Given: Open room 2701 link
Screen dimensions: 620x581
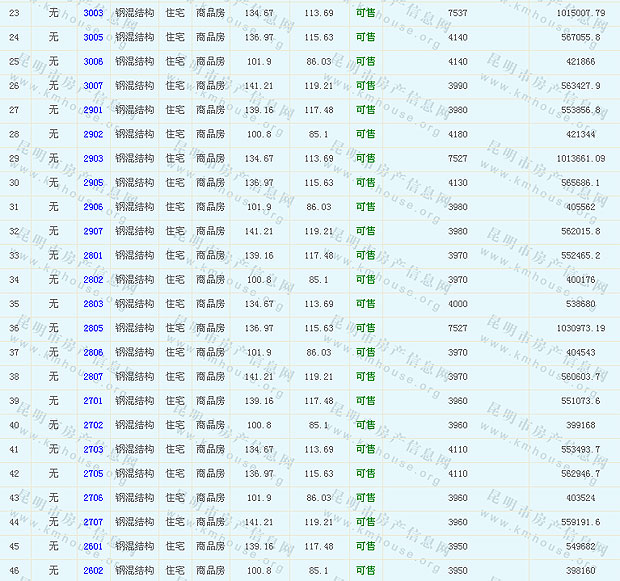Looking at the screenshot, I should (x=93, y=401).
